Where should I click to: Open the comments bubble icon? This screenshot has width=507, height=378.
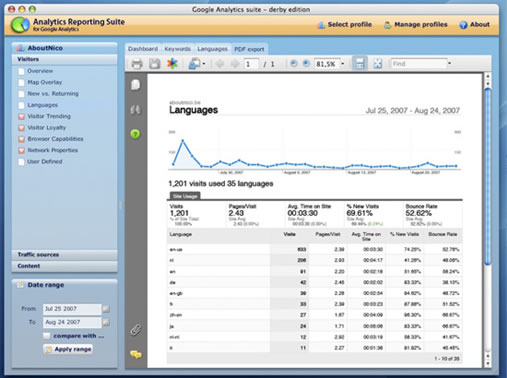point(136,354)
